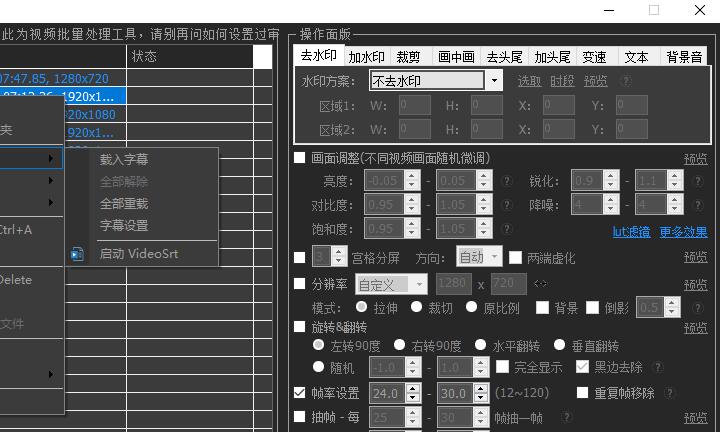Click the VideoSrt launch icon in submenu

(78, 254)
